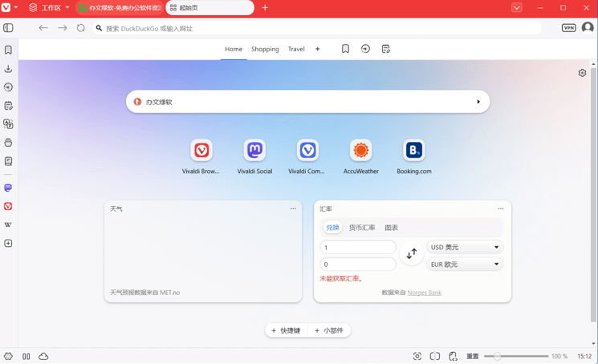Click the swap currencies arrows icon

(x=411, y=254)
